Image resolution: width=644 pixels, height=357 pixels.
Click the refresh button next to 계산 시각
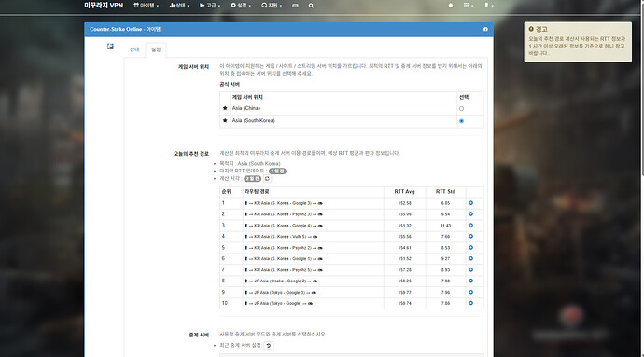[x=267, y=179]
